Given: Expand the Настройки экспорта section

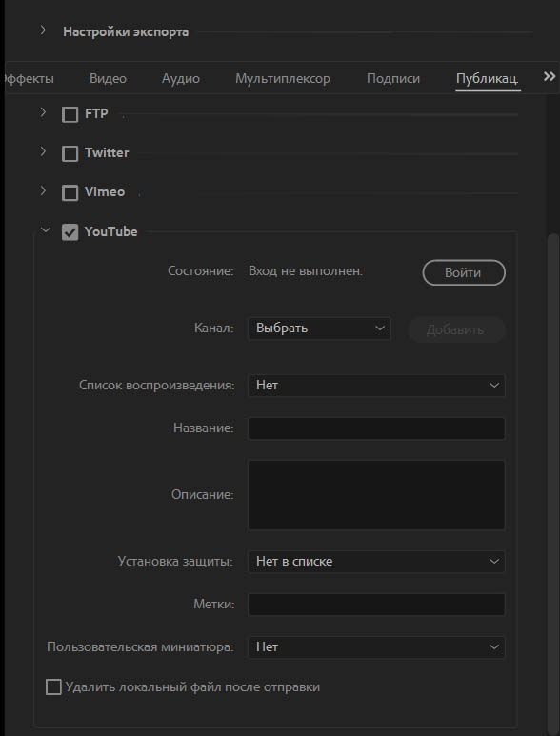Looking at the screenshot, I should click(43, 31).
